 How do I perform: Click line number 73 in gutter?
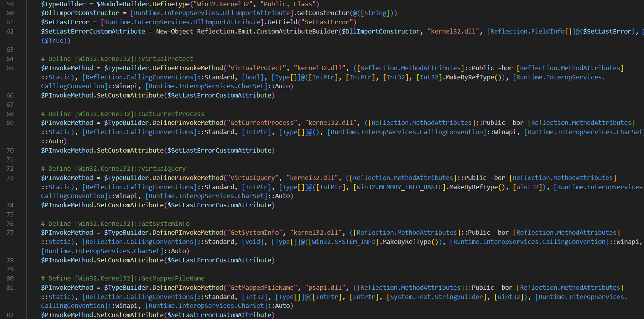[x=10, y=178]
